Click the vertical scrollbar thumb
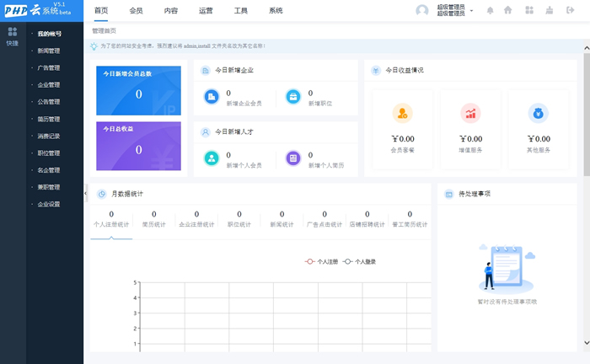The height and width of the screenshot is (364, 590). point(587,115)
